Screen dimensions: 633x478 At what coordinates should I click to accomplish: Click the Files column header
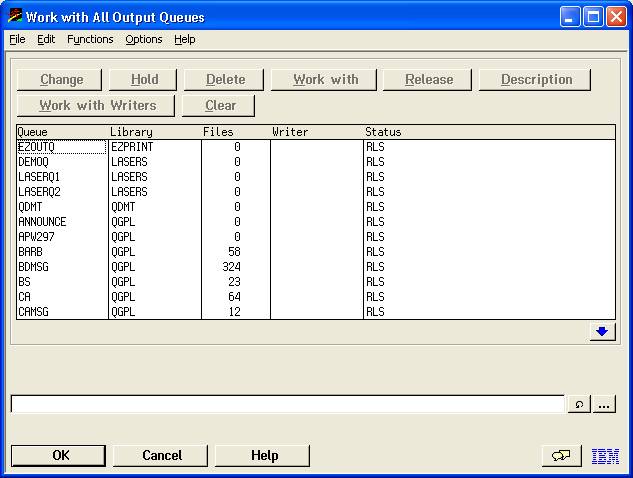(x=218, y=132)
